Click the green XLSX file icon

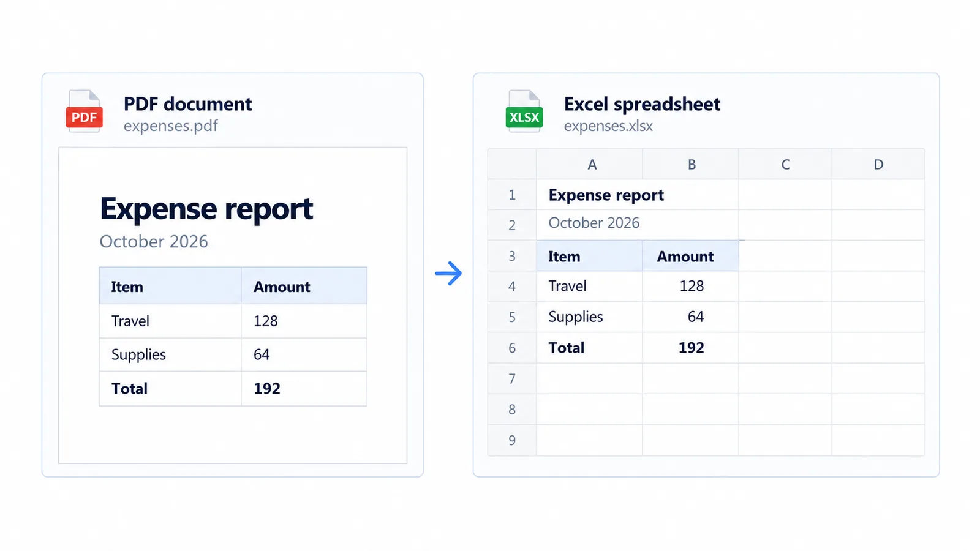tap(524, 111)
